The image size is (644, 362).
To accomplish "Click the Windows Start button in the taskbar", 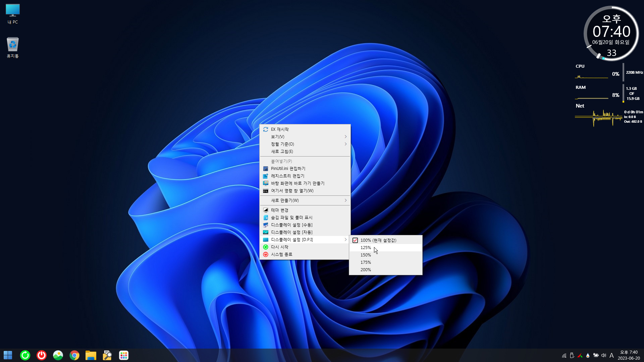I will 8,355.
